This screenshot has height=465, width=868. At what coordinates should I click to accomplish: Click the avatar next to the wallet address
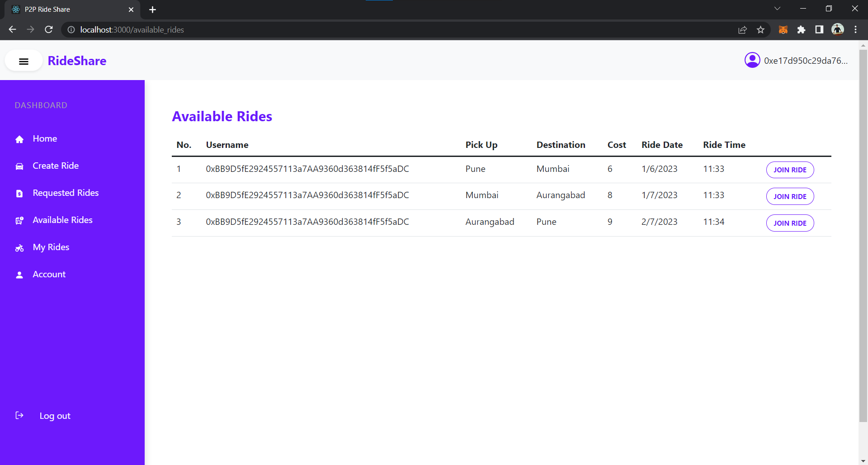coord(752,60)
